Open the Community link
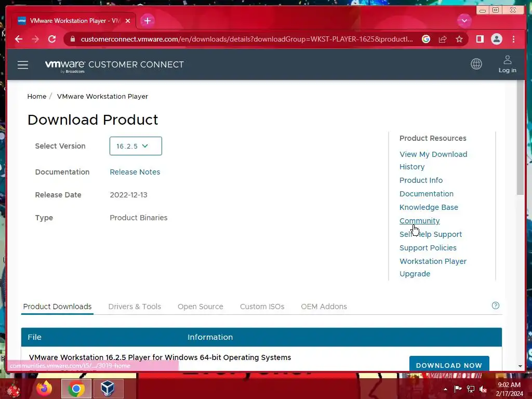The image size is (532, 399). pos(419,221)
